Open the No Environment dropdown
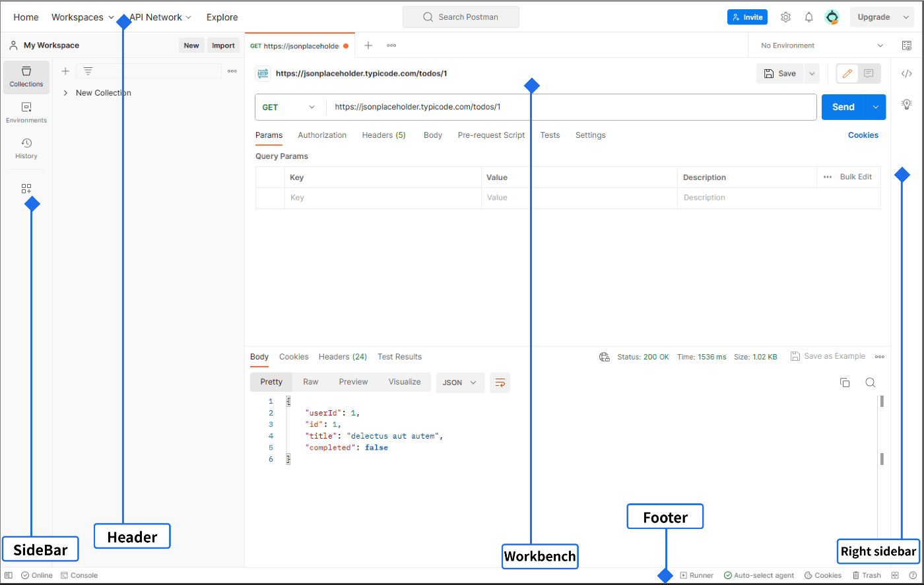924x585 pixels. pyautogui.click(x=822, y=46)
